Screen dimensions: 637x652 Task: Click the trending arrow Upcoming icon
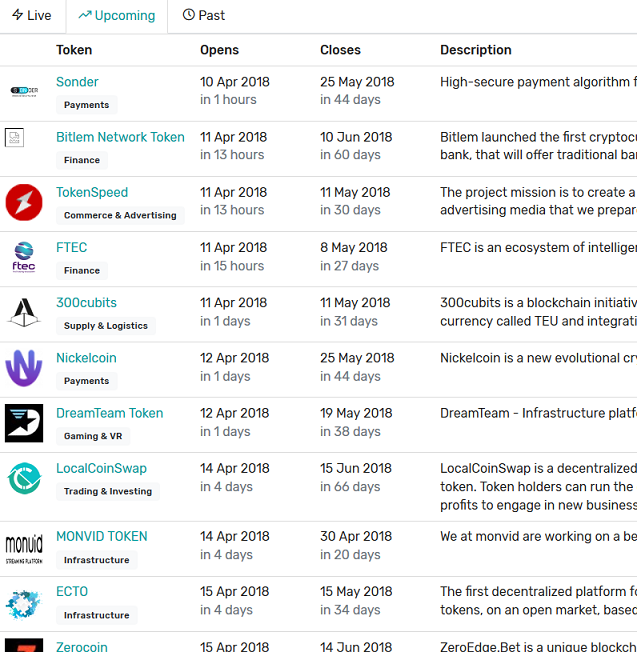[85, 15]
